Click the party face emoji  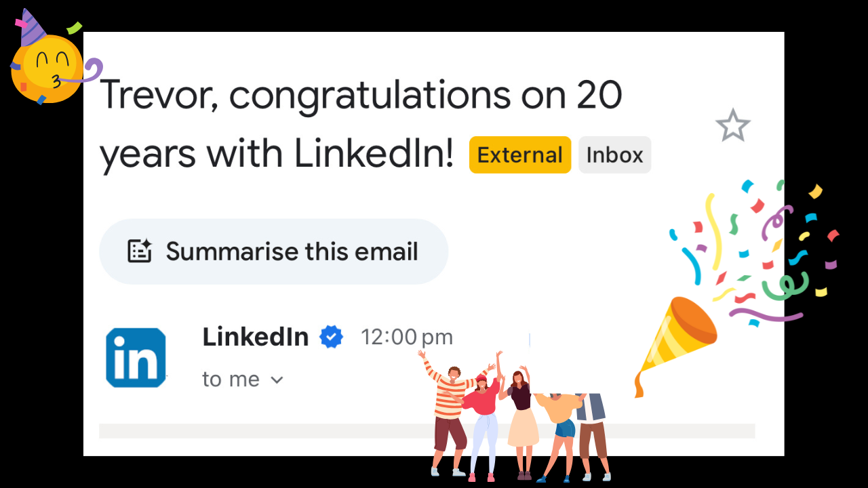click(46, 71)
